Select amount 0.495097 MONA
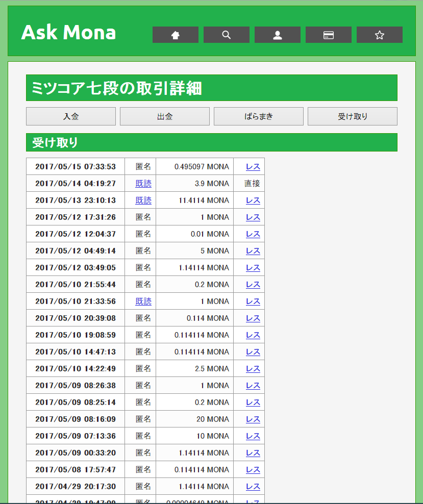 pos(202,167)
